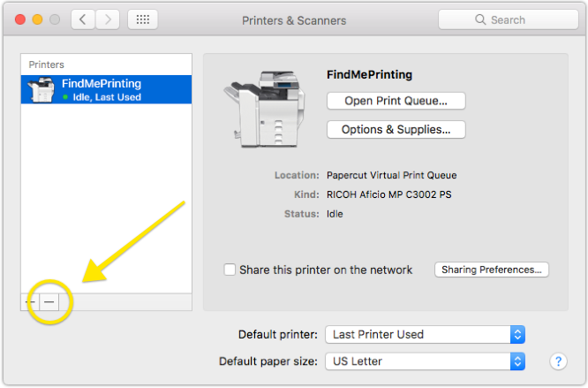Show all preferences with grid icon
588x388 pixels.
pos(143,19)
